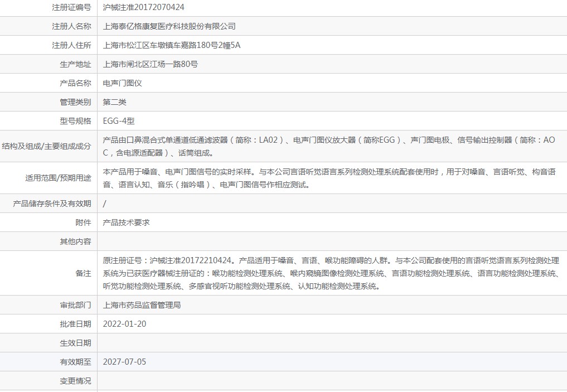The image size is (567, 392).
Task: Click the 产品名称 label
Action: pos(76,83)
